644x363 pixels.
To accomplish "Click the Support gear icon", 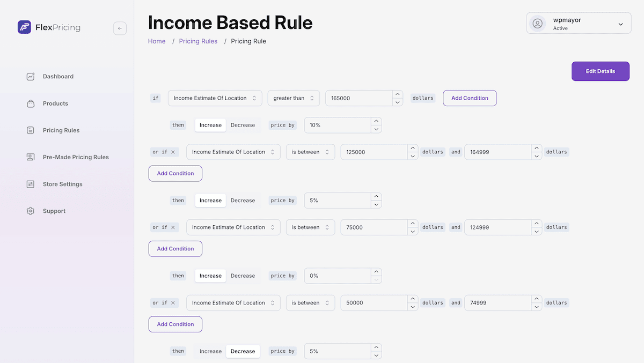I will pos(31,211).
